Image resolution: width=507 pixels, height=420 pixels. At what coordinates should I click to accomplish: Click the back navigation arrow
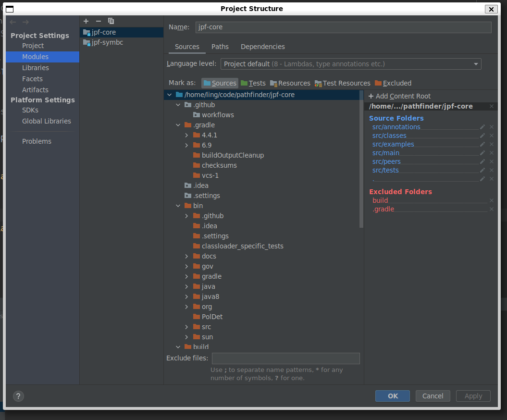click(x=13, y=22)
